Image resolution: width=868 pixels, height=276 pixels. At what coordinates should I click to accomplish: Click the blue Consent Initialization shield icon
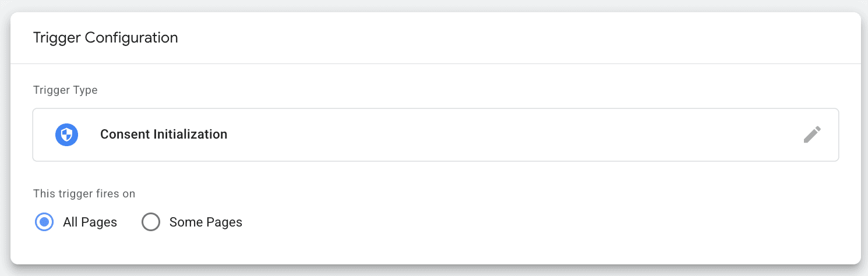(67, 135)
